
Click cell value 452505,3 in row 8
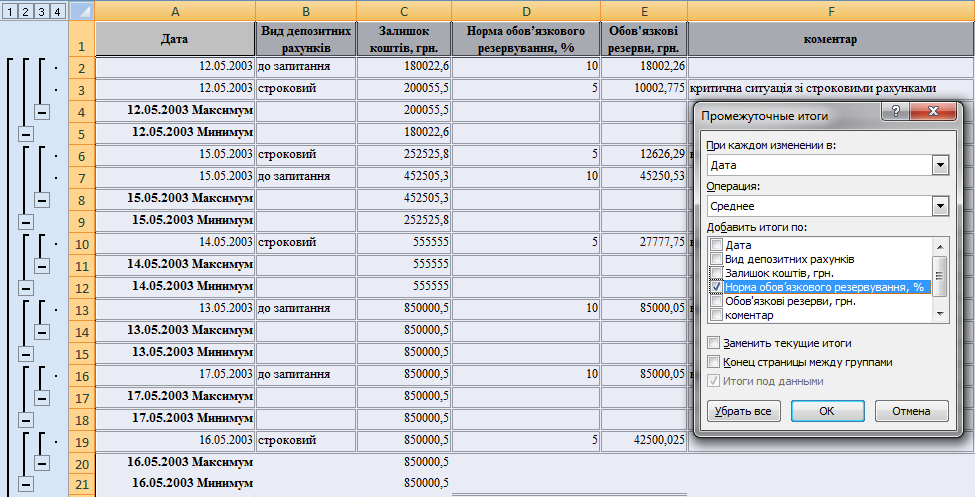tap(404, 198)
